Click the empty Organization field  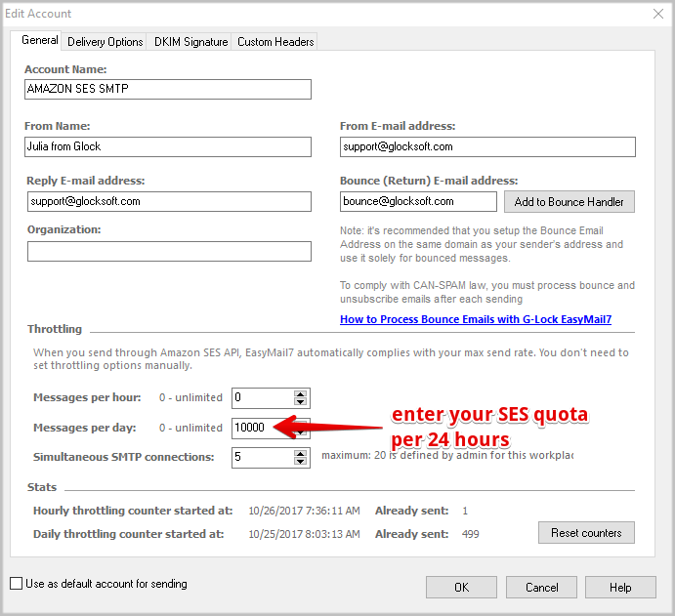pyautogui.click(x=169, y=251)
